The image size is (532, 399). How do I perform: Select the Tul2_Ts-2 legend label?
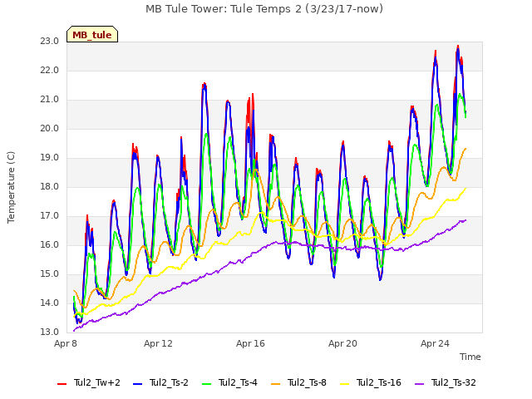click(x=169, y=382)
